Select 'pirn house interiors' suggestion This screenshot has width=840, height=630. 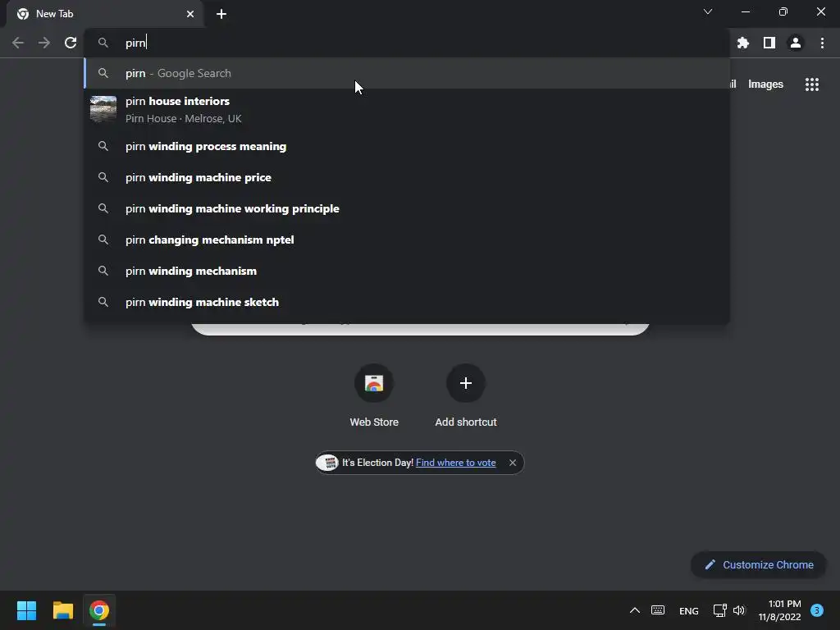coord(407,109)
